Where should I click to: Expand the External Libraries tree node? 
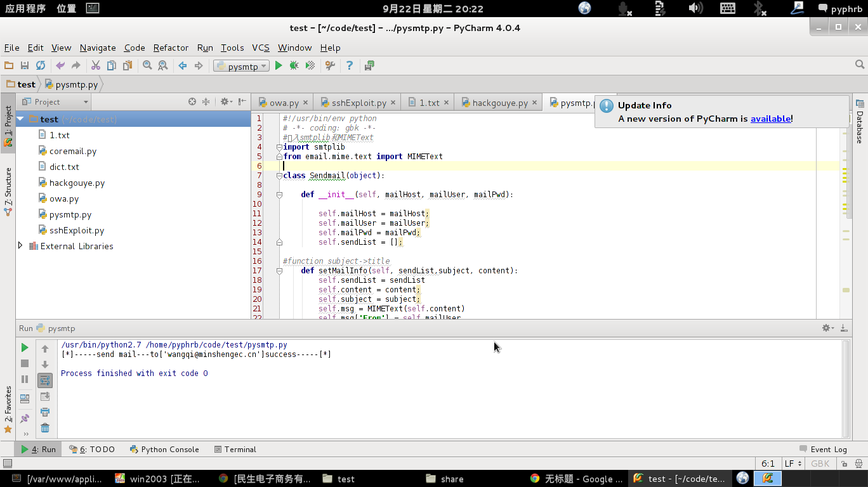pyautogui.click(x=20, y=245)
